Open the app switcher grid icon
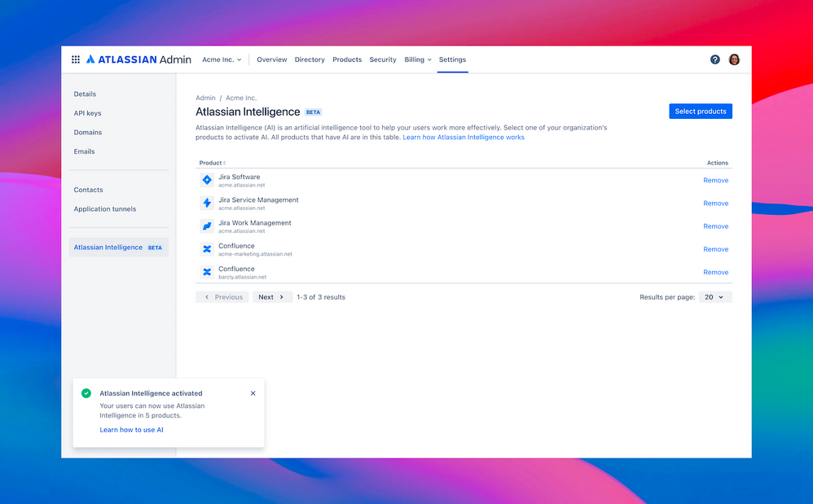 (x=76, y=59)
